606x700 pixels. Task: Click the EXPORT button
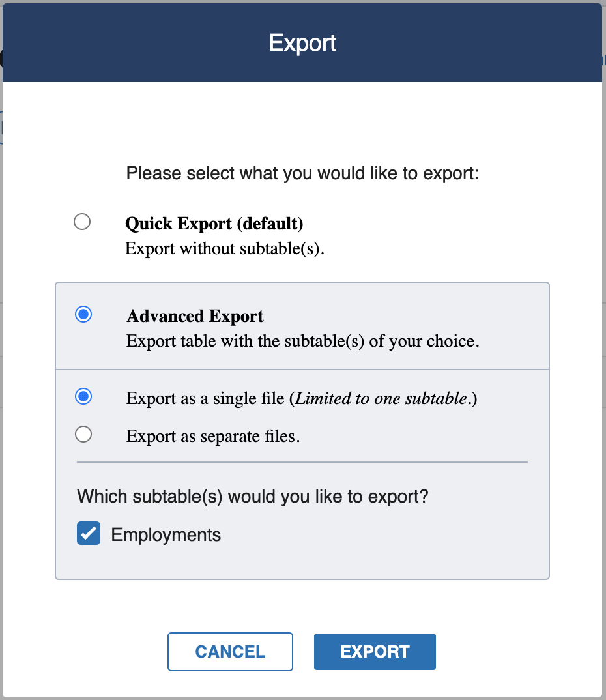(x=375, y=652)
